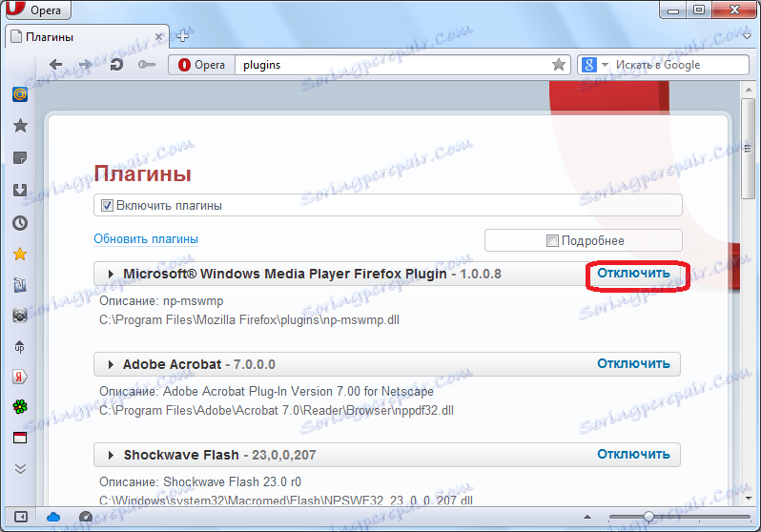The image size is (761, 532).
Task: Open the links panel in sidebar
Action: coord(20,284)
